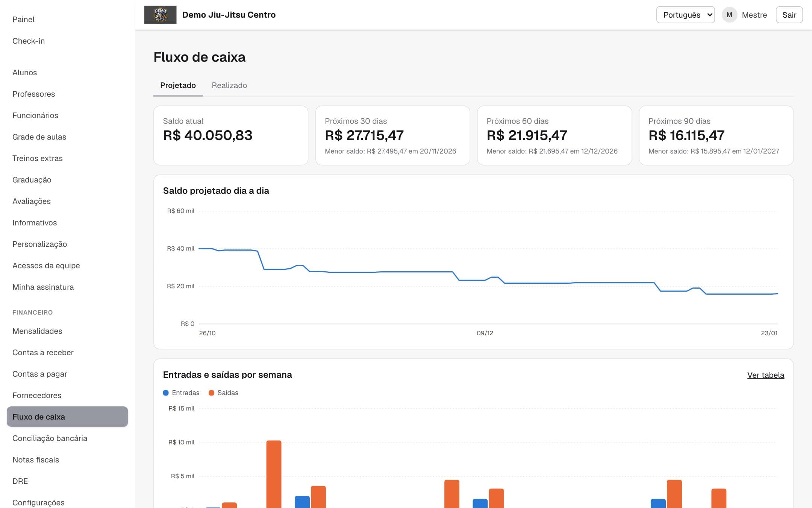Open the Ver tabela link

tap(765, 375)
